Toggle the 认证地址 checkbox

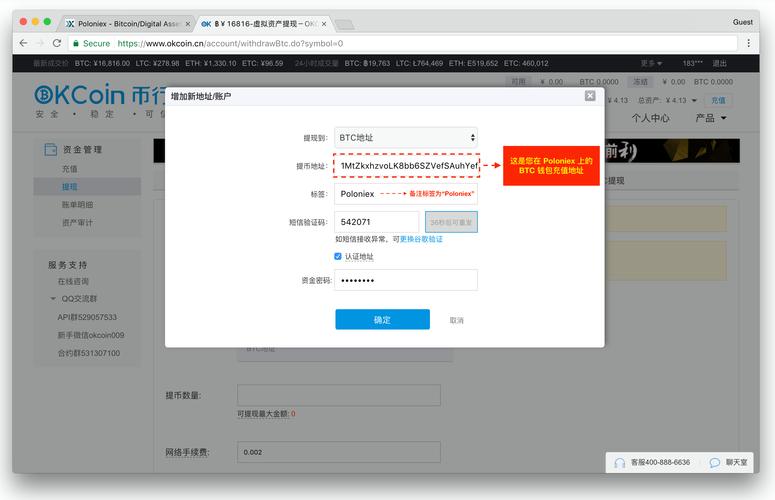[338, 256]
